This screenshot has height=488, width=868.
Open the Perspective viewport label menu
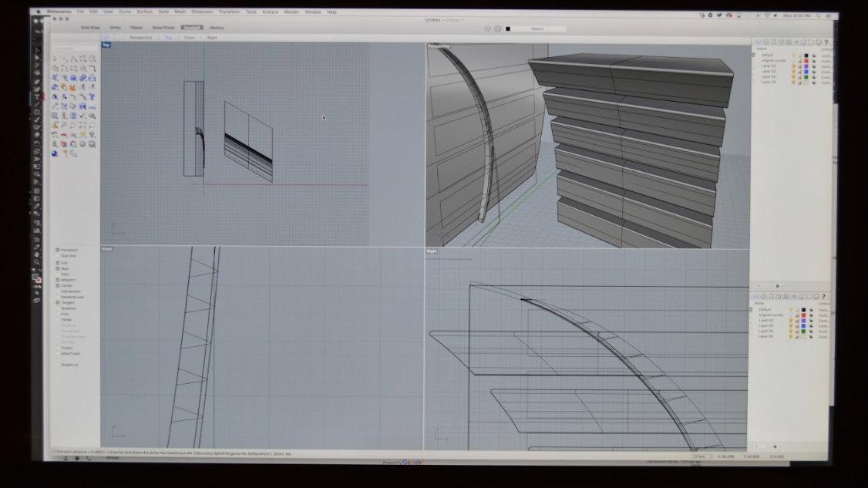click(x=438, y=46)
